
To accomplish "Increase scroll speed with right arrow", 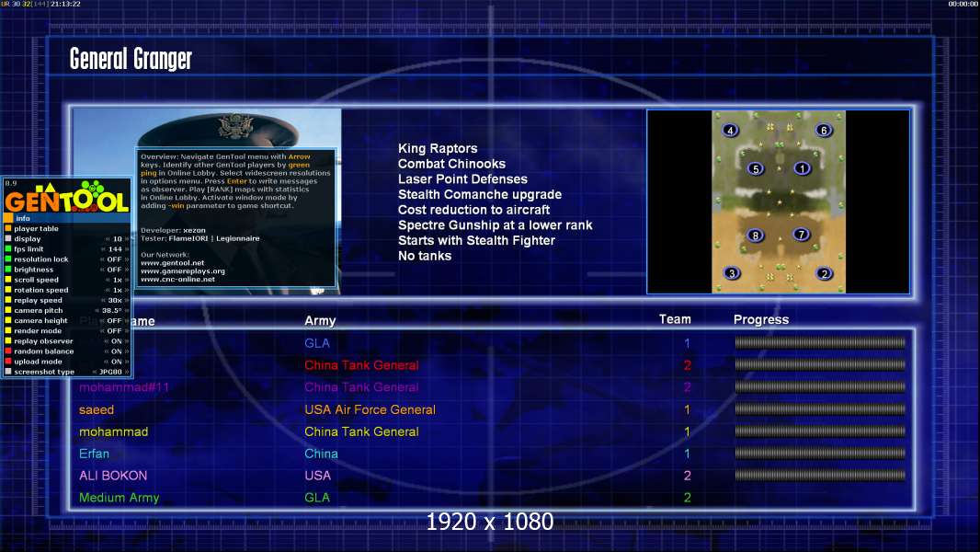I will pos(127,280).
